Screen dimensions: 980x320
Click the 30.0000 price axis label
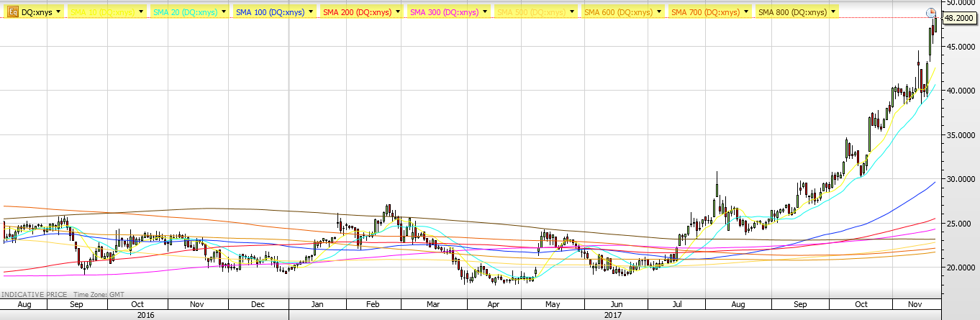click(961, 179)
